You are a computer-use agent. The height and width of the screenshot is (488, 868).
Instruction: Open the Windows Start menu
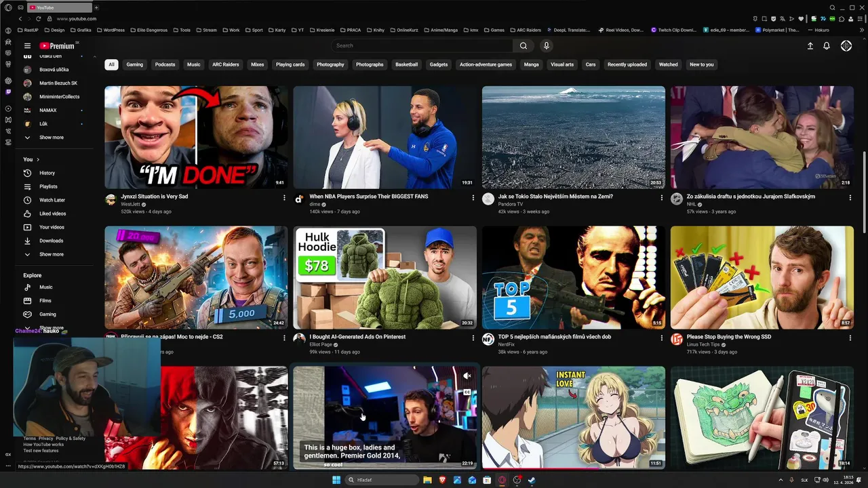(x=336, y=480)
